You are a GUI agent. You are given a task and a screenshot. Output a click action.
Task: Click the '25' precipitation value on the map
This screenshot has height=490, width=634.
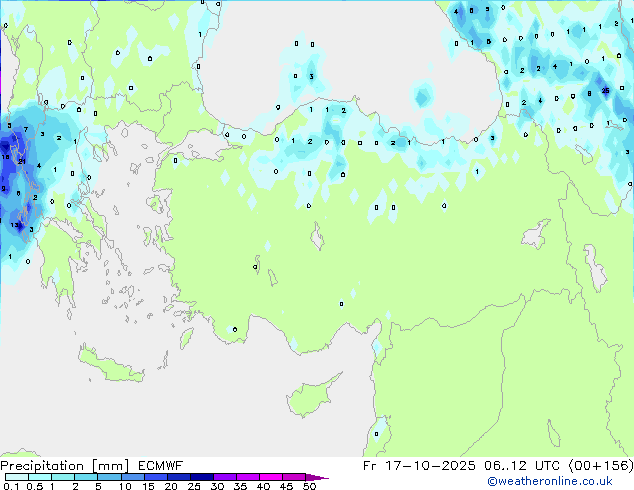(x=605, y=91)
